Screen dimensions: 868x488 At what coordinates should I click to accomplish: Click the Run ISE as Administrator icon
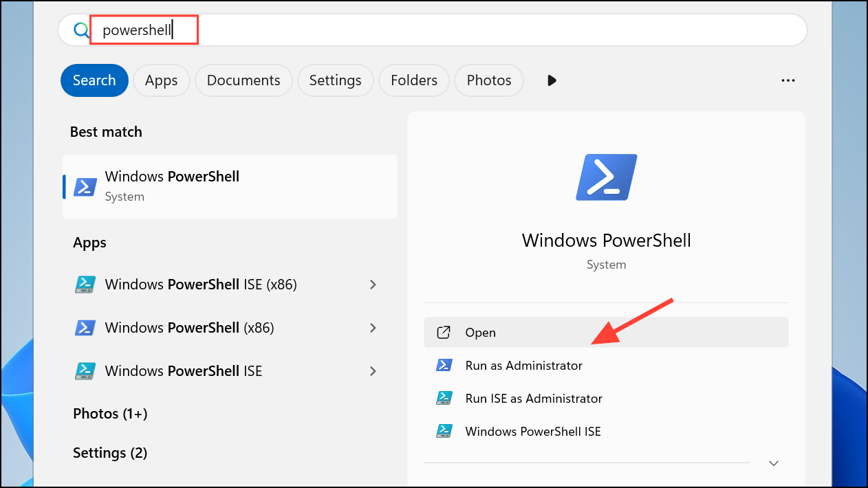click(x=444, y=398)
